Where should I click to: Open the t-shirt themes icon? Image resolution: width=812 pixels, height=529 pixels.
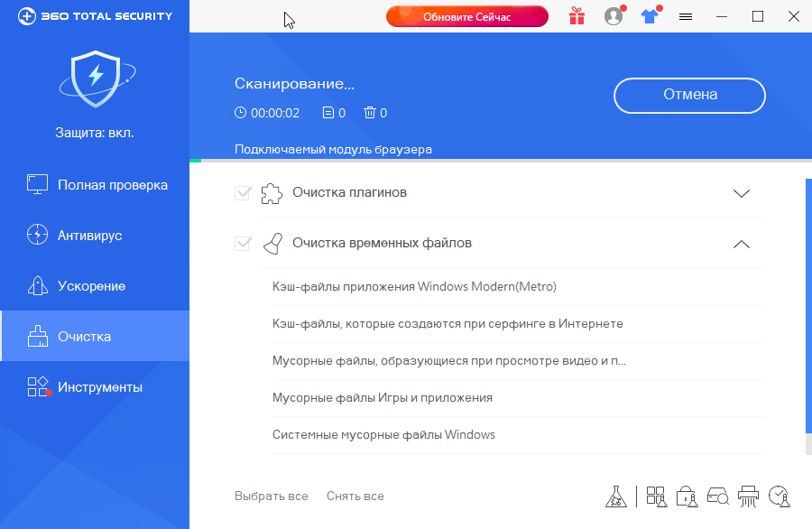[x=650, y=16]
